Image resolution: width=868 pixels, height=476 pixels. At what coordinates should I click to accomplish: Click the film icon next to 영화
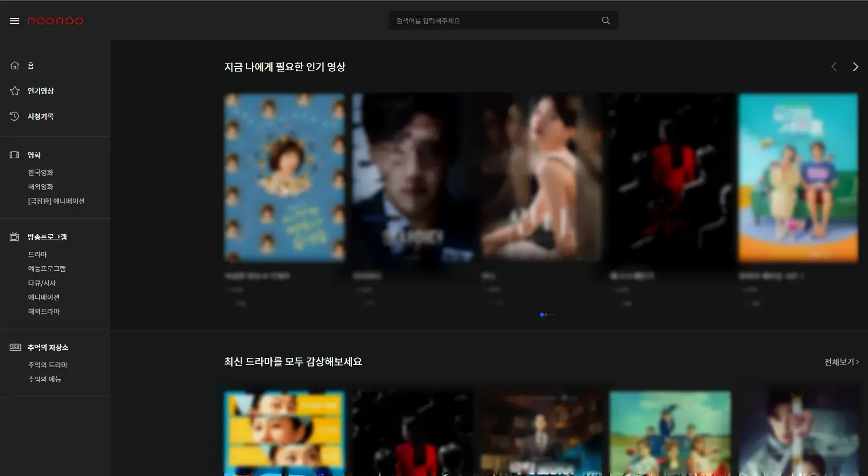[x=15, y=155]
